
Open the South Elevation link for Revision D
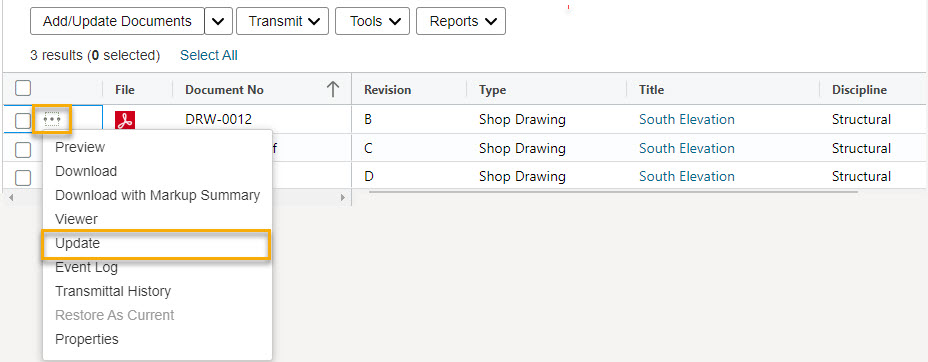click(x=687, y=176)
